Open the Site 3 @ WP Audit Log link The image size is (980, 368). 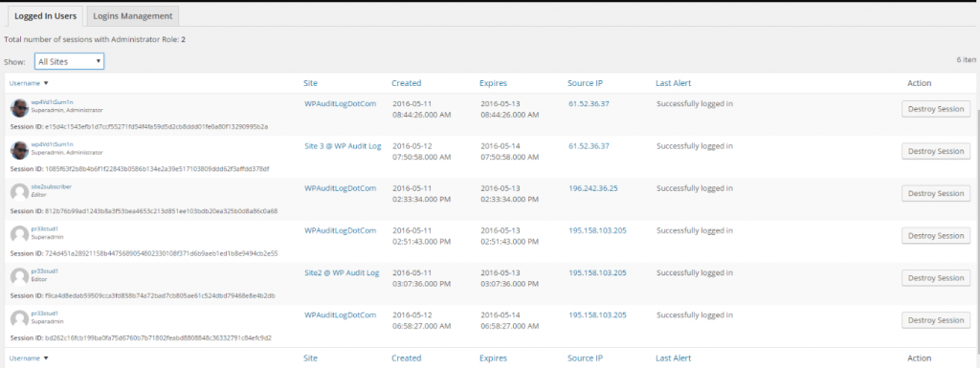tap(343, 146)
